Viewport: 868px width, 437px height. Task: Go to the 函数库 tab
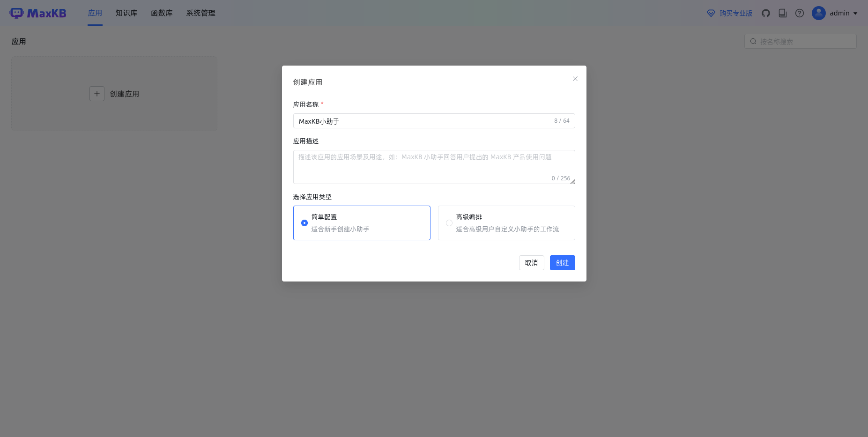pos(162,13)
